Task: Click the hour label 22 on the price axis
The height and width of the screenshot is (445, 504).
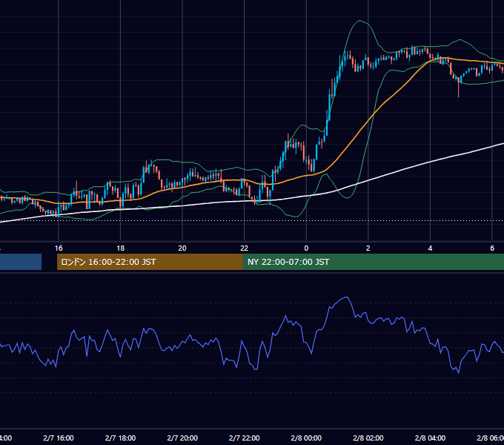Action: coord(245,248)
